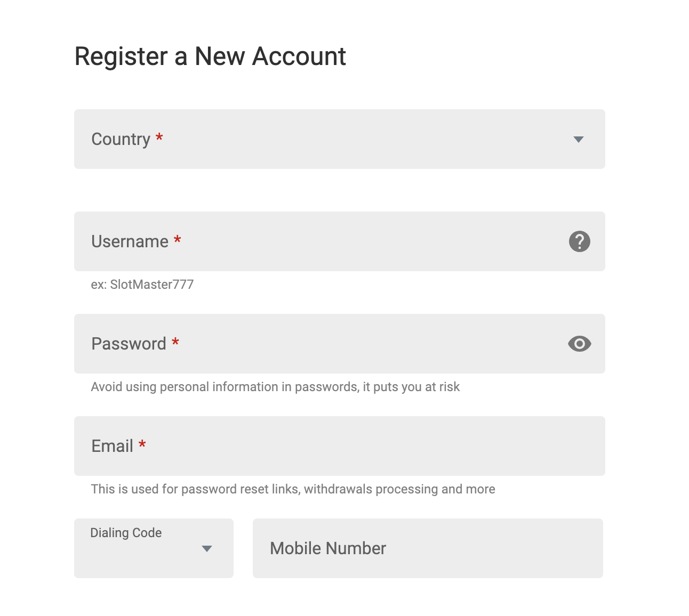The height and width of the screenshot is (616, 689).
Task: Click the red asterisk beside Email
Action: (142, 444)
